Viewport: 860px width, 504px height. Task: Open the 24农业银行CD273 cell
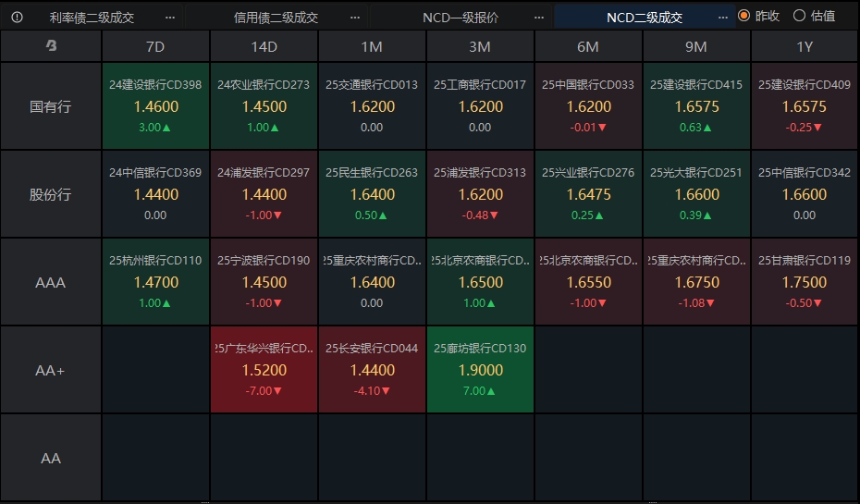pos(264,105)
